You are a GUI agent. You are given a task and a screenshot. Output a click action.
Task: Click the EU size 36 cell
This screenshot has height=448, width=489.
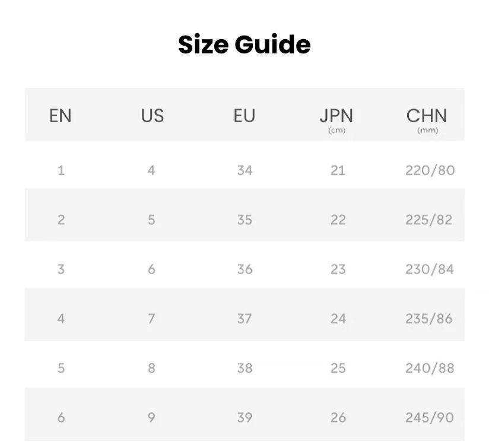[x=245, y=269]
